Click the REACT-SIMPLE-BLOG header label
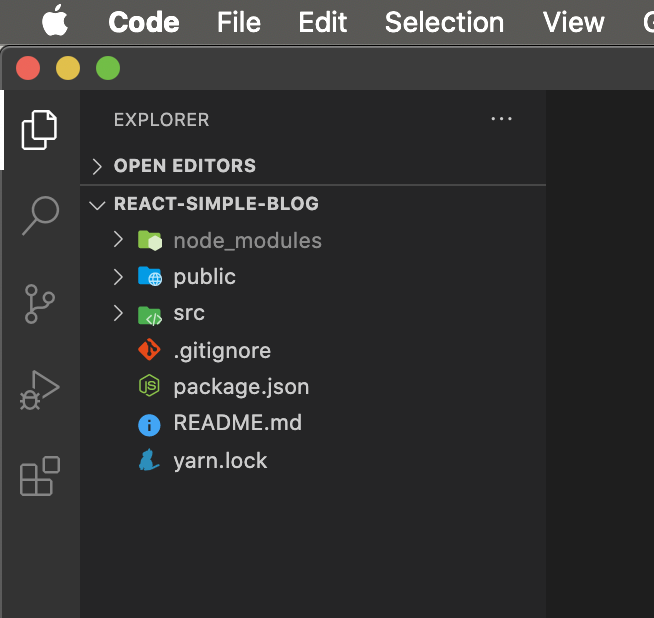The image size is (654, 618). pyautogui.click(x=216, y=203)
